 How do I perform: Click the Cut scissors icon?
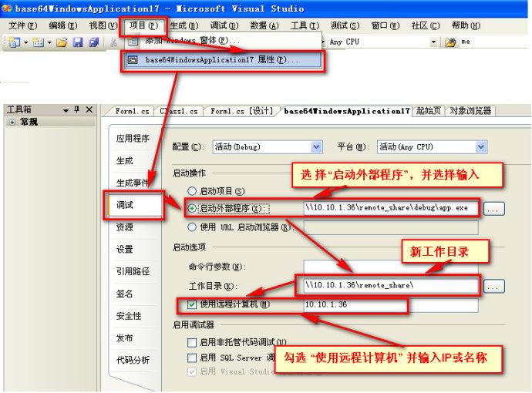point(113,42)
